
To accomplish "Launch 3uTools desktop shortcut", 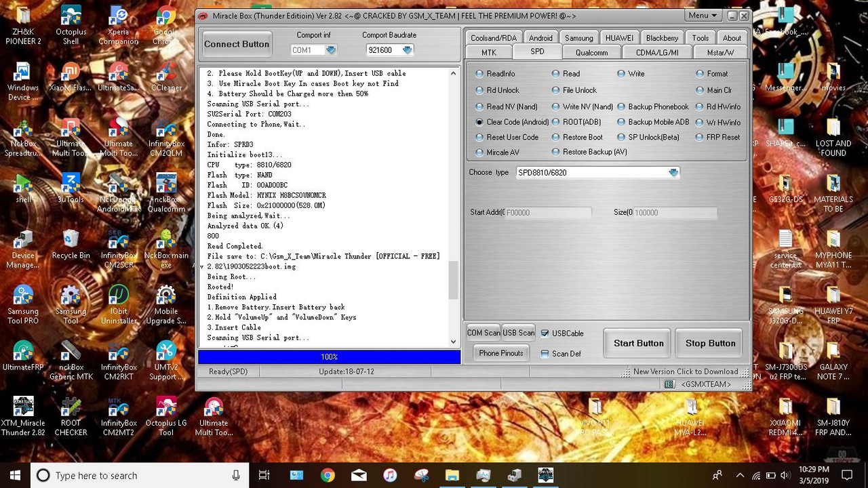I will pos(71,189).
